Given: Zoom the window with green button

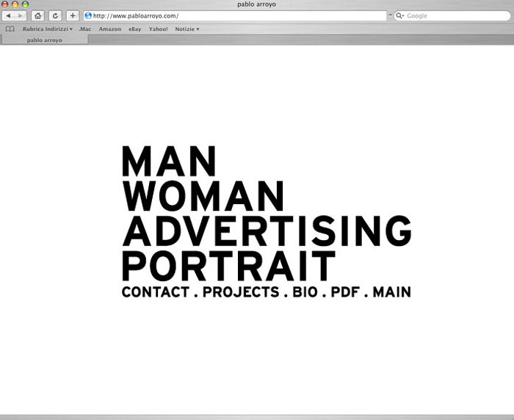Looking at the screenshot, I should click(25, 4).
